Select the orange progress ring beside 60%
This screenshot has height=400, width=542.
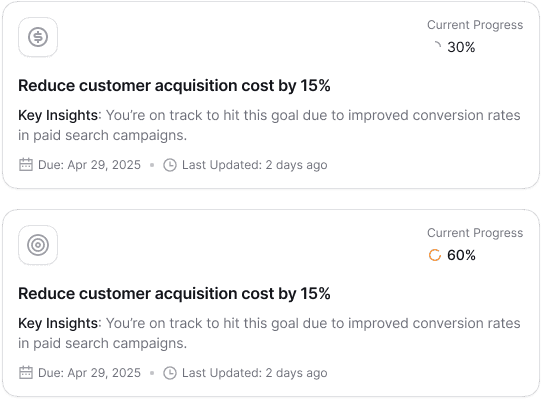435,255
